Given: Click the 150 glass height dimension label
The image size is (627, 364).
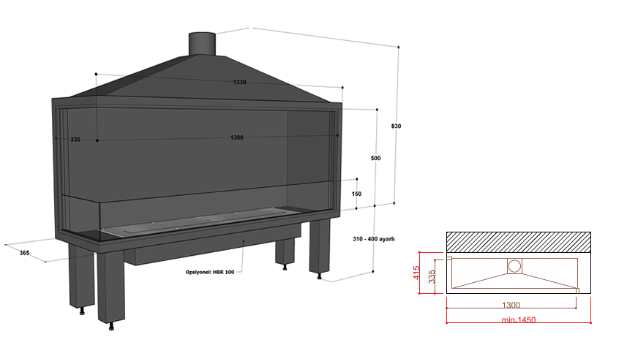Looking at the screenshot, I should (x=356, y=194).
